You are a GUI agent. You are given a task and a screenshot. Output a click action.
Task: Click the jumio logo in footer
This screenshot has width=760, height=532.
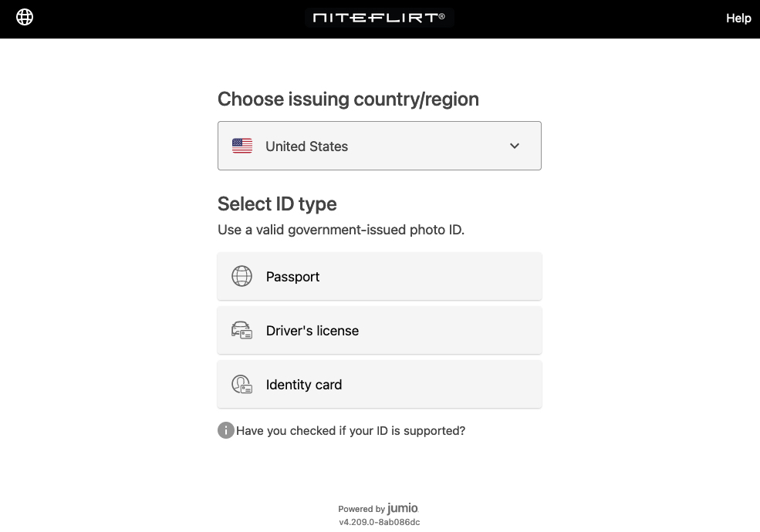(x=403, y=508)
